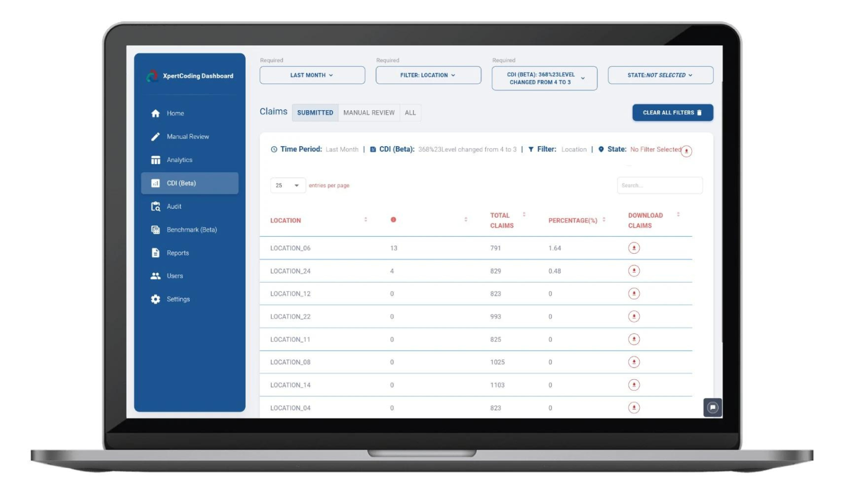Image resolution: width=844 pixels, height=504 pixels.
Task: Click the percentage value 0.48
Action: 554,271
